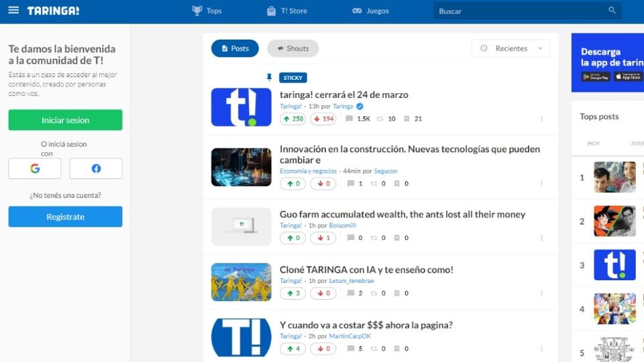Open user MartinCarpOK profile link
The width and height of the screenshot is (644, 362).
pyautogui.click(x=350, y=336)
